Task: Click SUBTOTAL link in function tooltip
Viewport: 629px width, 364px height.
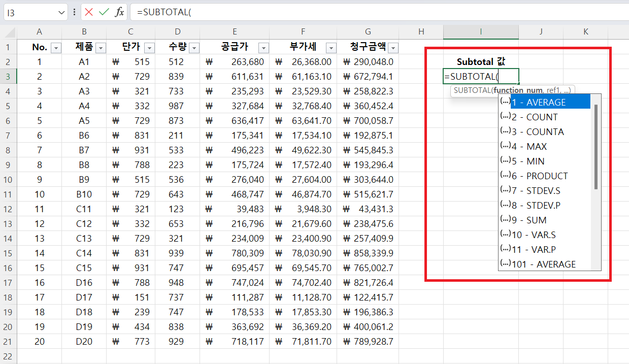Action: click(472, 90)
